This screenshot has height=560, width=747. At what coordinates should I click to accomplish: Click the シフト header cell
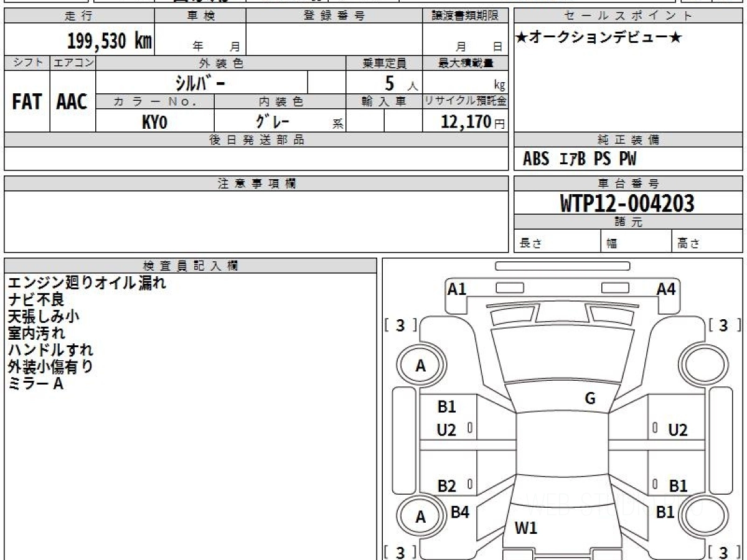(x=27, y=63)
